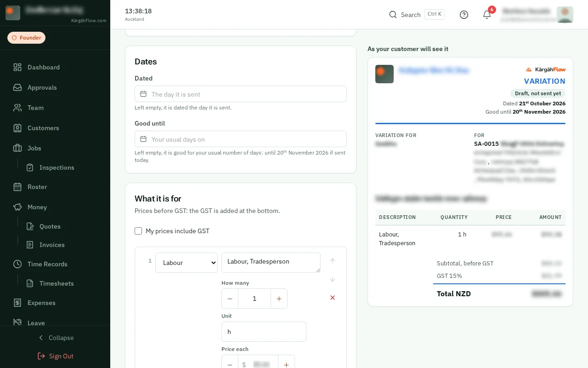Click the Timesheets document icon
This screenshot has width=588, height=368.
pyautogui.click(x=30, y=283)
